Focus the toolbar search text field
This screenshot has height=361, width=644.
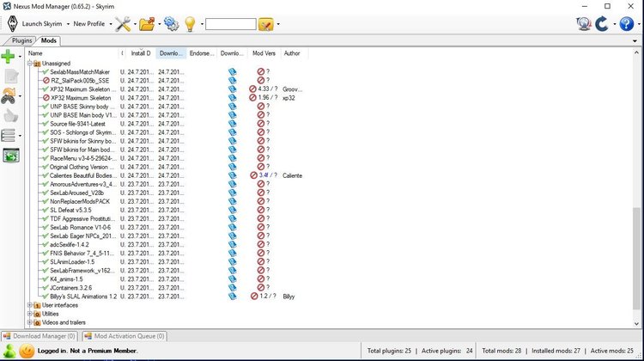click(x=231, y=24)
